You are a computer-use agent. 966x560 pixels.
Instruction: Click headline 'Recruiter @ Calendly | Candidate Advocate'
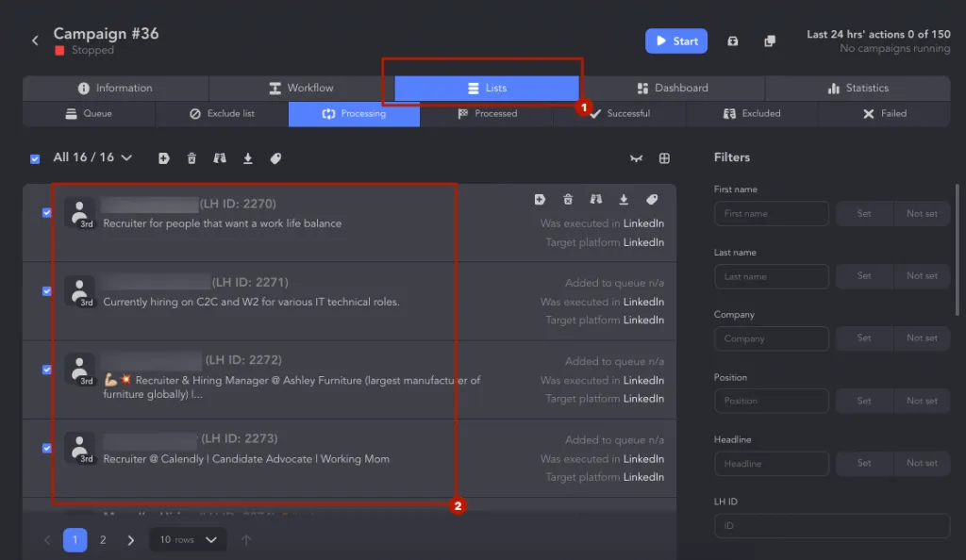[246, 459]
